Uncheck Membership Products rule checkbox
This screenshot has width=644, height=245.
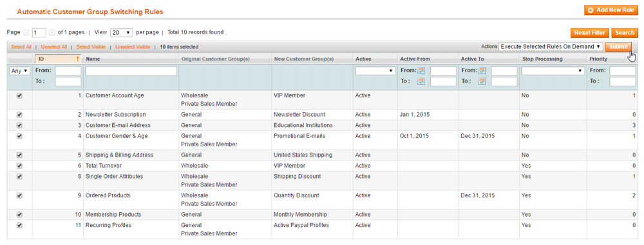[x=19, y=215]
